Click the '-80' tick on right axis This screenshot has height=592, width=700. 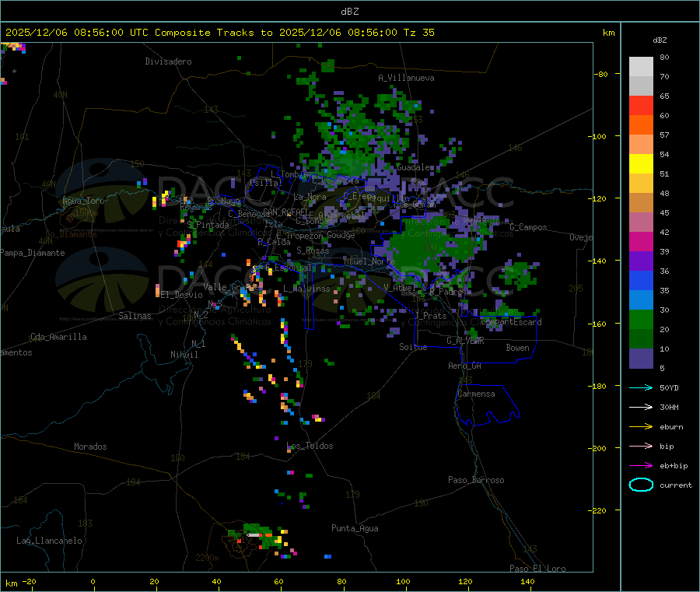[x=600, y=74]
